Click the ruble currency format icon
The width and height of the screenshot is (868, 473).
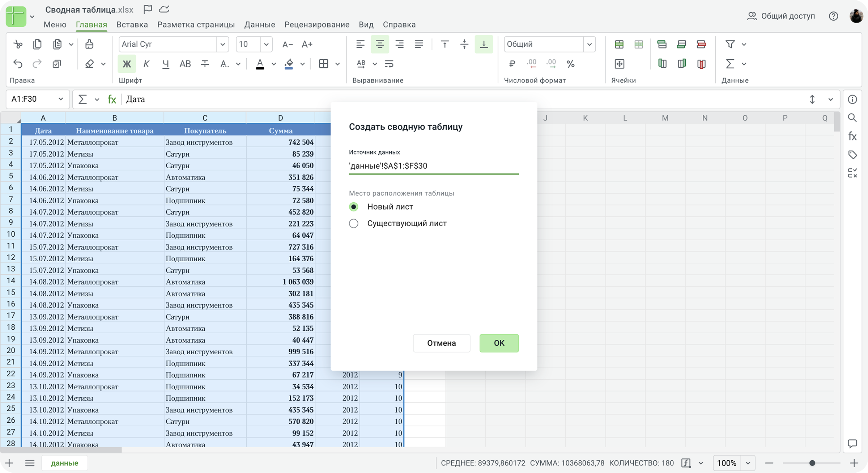tap(512, 64)
